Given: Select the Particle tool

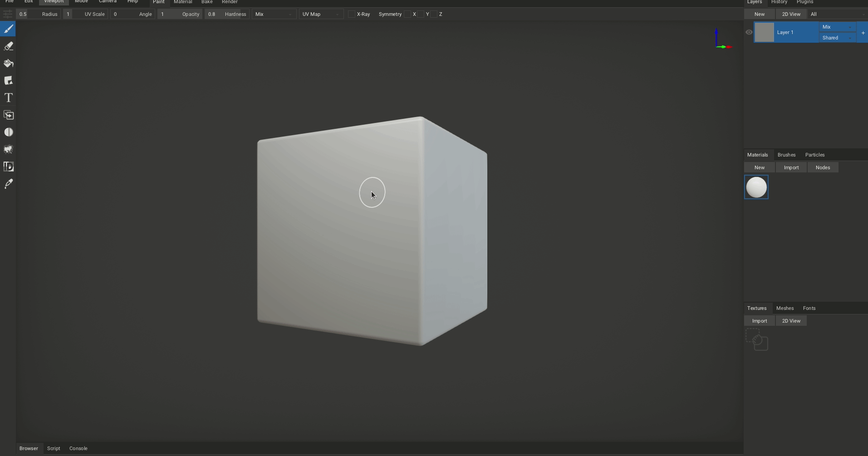Looking at the screenshot, I should [8, 150].
